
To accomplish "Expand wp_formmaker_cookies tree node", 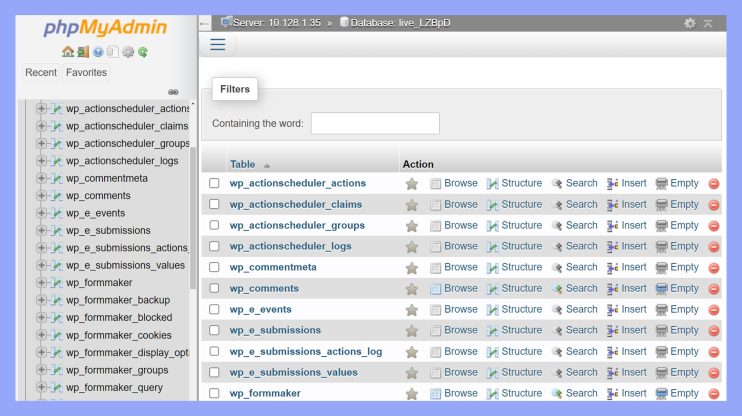I will pos(41,335).
